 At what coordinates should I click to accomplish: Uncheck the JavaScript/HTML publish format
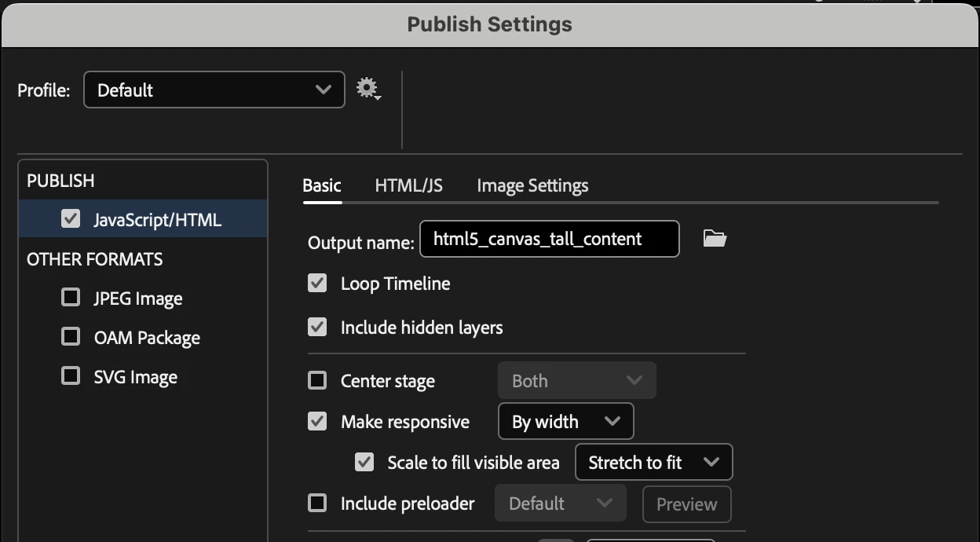(71, 219)
